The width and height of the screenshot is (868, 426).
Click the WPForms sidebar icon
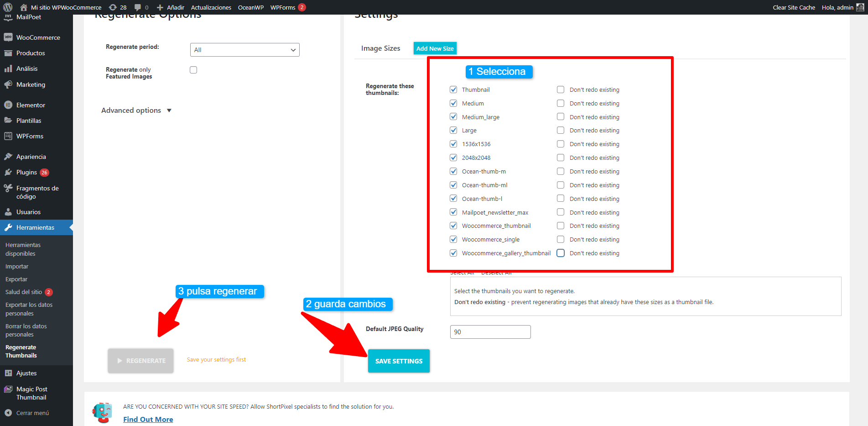click(x=8, y=136)
